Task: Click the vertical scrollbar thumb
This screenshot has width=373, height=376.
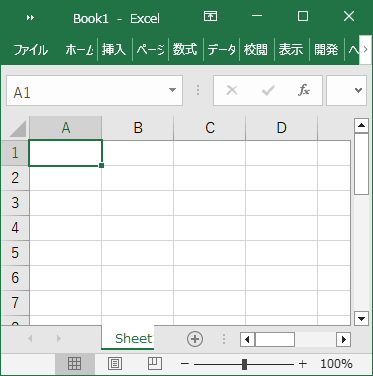Action: (361, 164)
